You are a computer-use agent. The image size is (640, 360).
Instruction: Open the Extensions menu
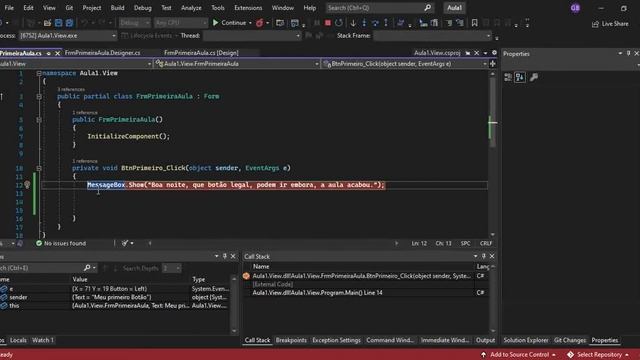click(248, 8)
